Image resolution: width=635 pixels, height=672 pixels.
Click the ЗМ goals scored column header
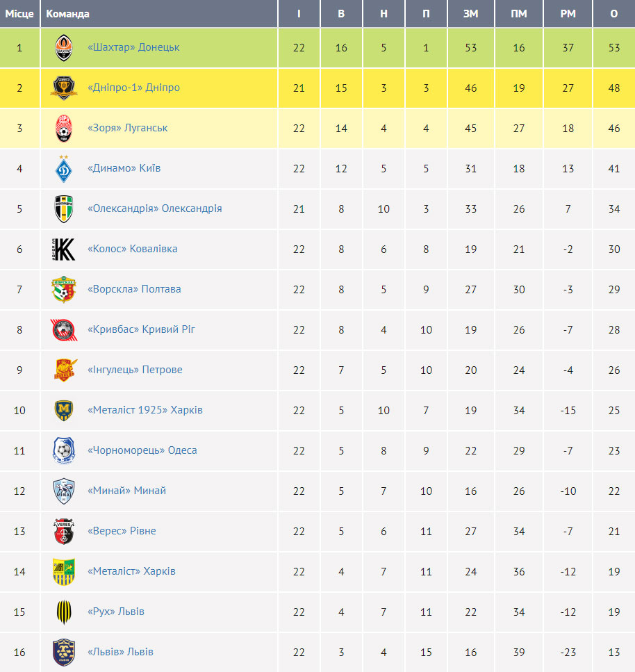tap(470, 14)
